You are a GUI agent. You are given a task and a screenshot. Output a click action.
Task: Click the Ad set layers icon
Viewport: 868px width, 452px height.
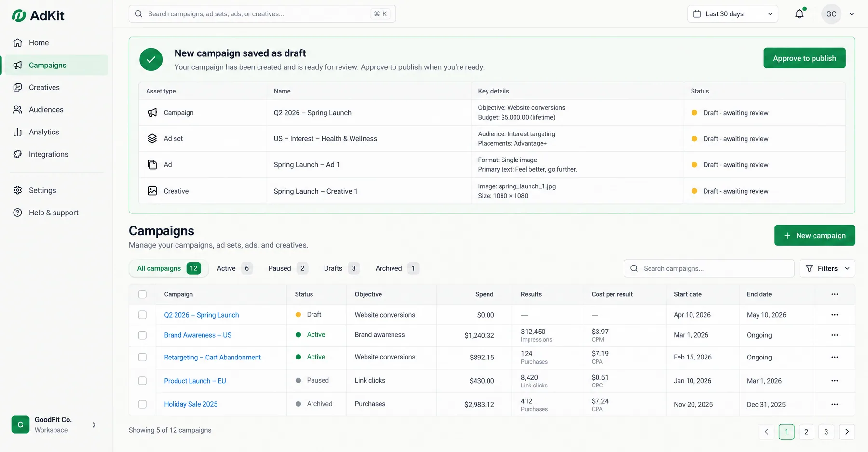tap(152, 138)
